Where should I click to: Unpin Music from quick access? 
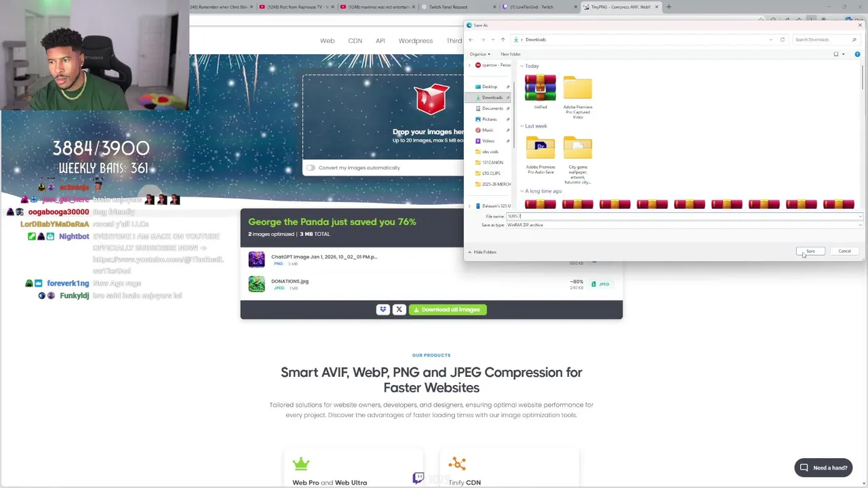pyautogui.click(x=508, y=130)
